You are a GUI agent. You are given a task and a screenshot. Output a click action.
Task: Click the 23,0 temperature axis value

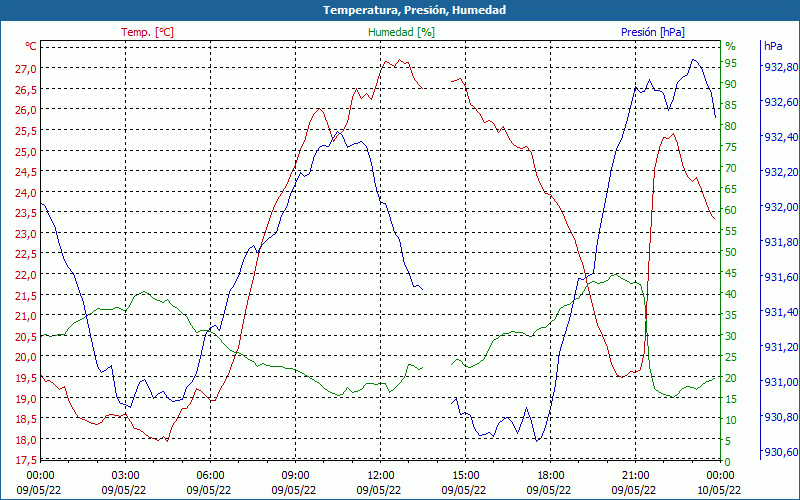tap(25, 234)
